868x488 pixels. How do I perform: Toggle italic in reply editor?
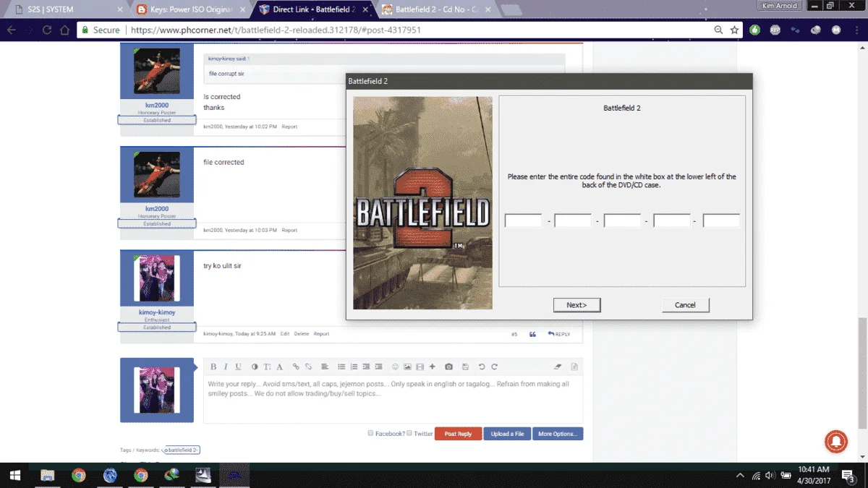[226, 367]
